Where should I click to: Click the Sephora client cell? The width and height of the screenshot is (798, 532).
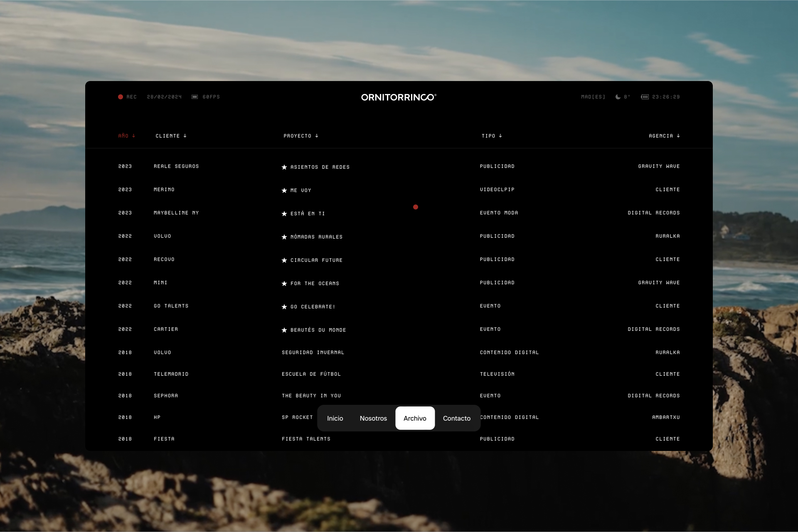[x=166, y=396]
